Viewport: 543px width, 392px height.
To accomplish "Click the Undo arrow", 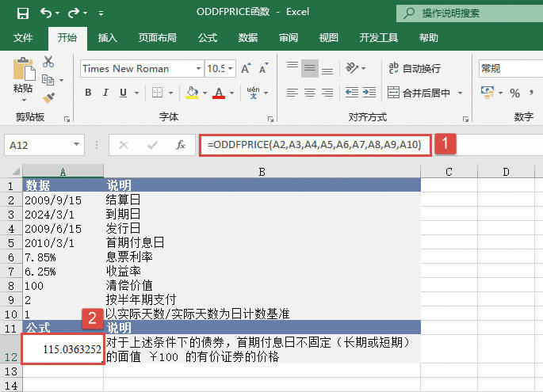I will point(47,13).
